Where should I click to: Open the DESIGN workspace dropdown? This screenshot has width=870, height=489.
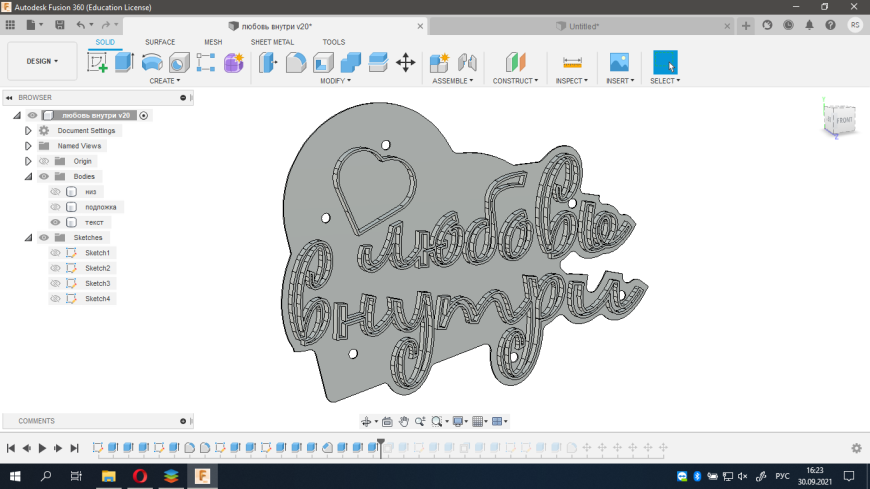[x=42, y=61]
